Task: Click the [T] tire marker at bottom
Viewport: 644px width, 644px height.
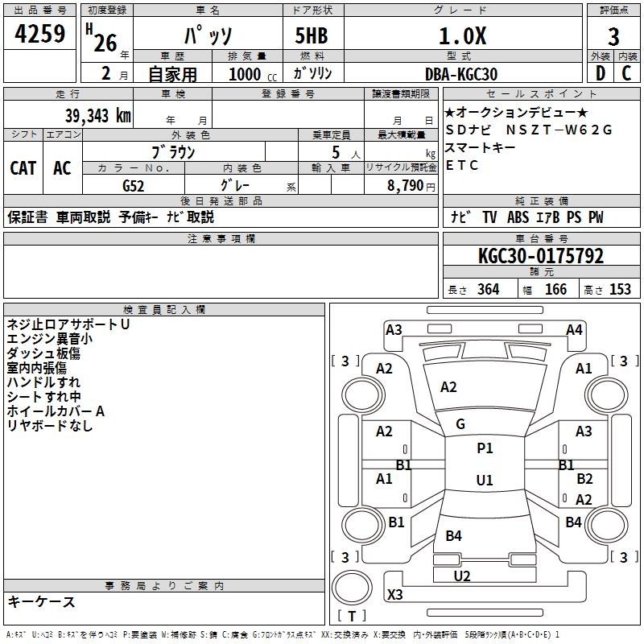Action: click(352, 617)
